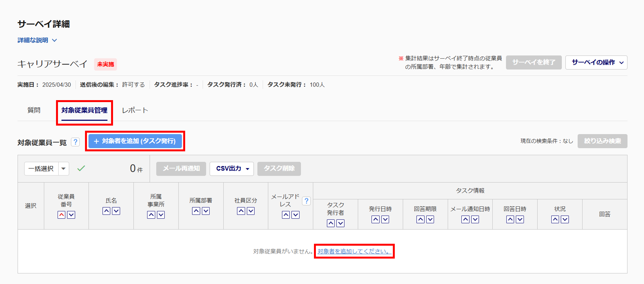The height and width of the screenshot is (284, 644).
Task: Sort メールアドレス column descending
Action: (x=296, y=215)
